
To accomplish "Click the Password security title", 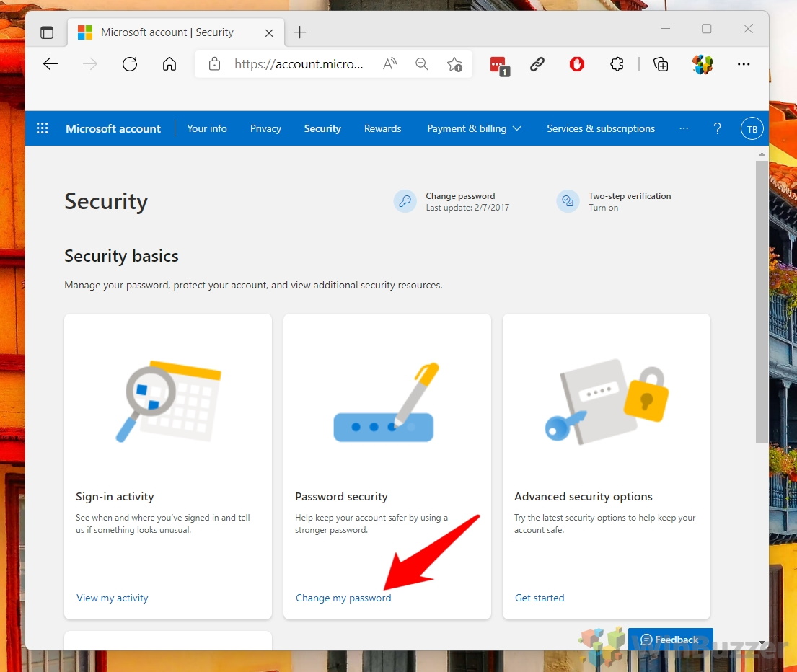I will point(341,497).
